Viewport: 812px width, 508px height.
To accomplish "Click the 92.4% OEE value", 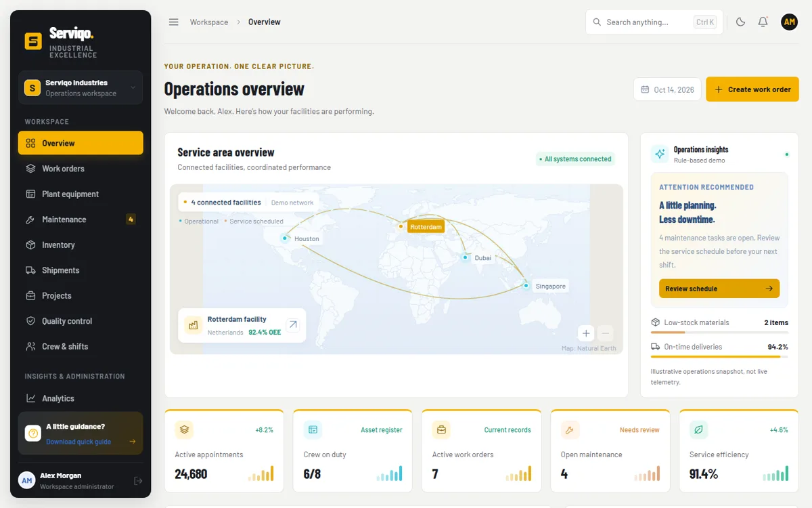I will tap(265, 333).
